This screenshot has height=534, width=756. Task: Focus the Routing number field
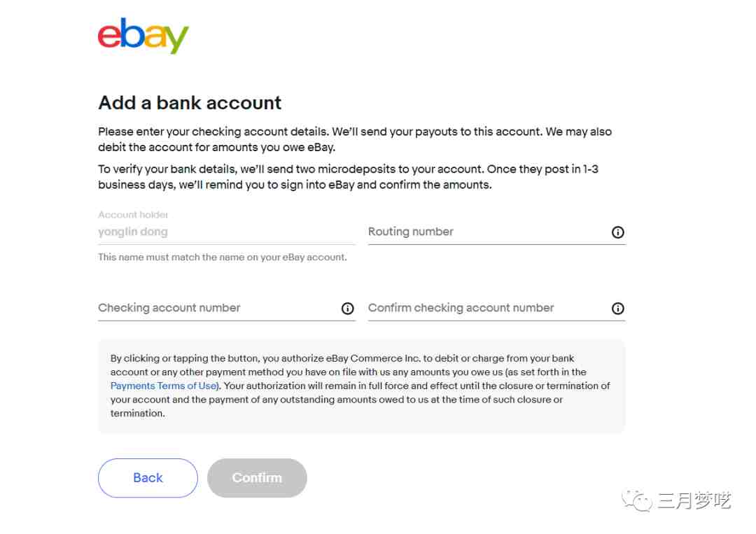pyautogui.click(x=496, y=232)
